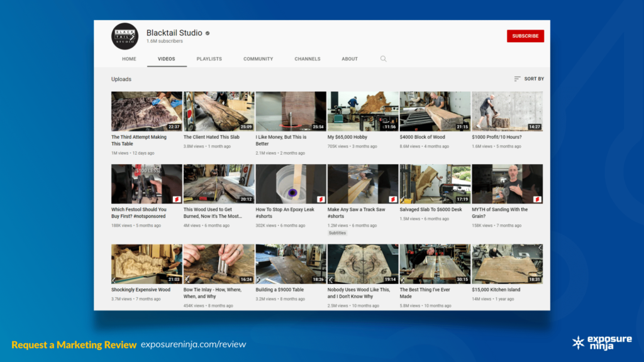Play the 22:37 Third Attempt table thumbnail

pyautogui.click(x=147, y=111)
